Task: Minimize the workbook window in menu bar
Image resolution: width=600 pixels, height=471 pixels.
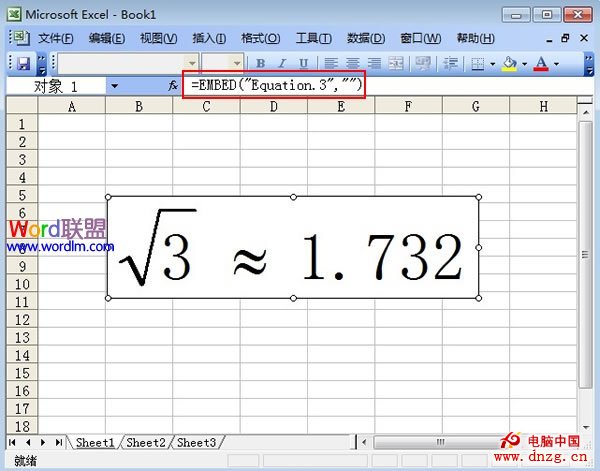Action: point(549,39)
